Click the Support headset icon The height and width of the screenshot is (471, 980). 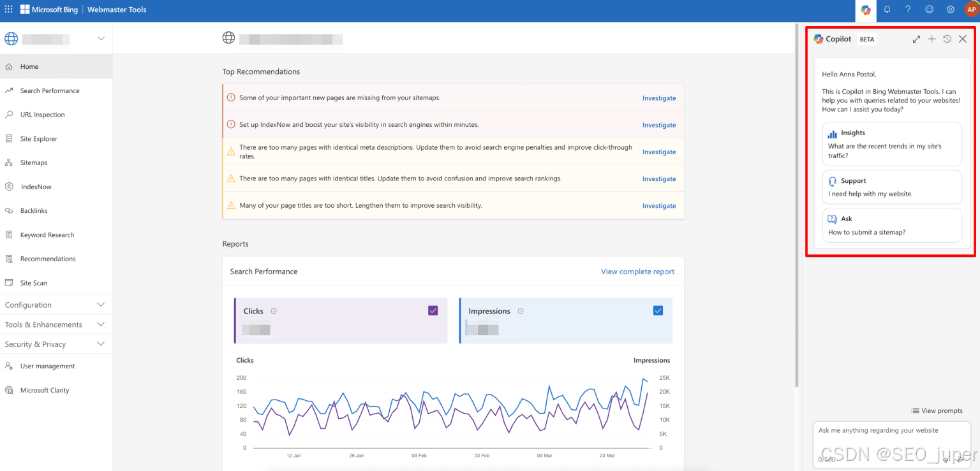click(832, 181)
